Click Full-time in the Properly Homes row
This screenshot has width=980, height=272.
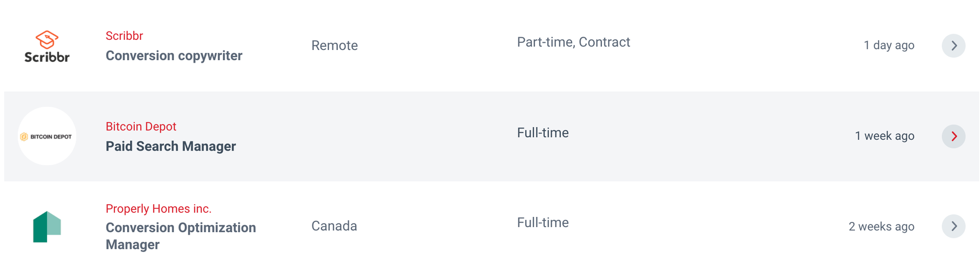[543, 223]
